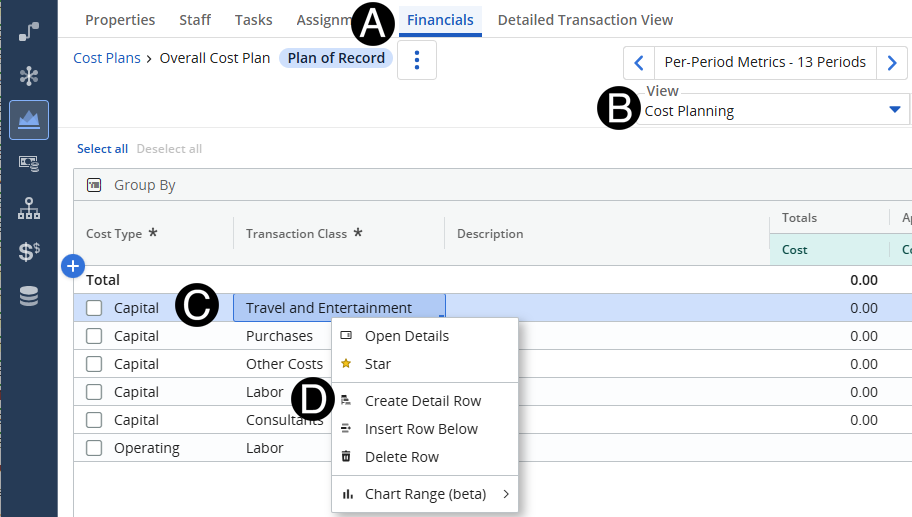912x517 pixels.
Task: Navigate to Cost Plans breadcrumb link
Action: (x=106, y=58)
